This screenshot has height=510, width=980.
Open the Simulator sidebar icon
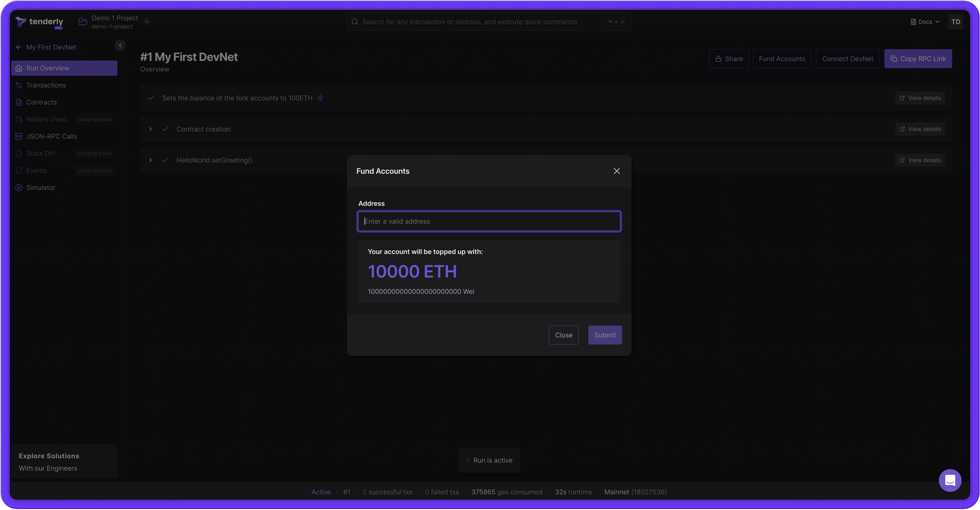tap(19, 187)
